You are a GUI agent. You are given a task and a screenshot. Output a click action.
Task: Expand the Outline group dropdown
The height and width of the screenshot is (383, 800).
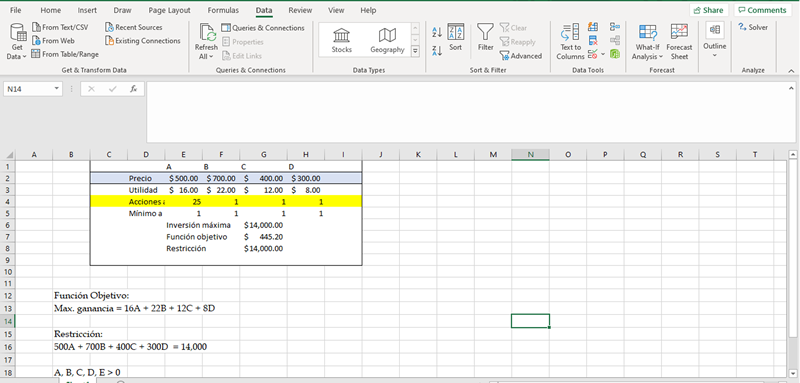714,41
